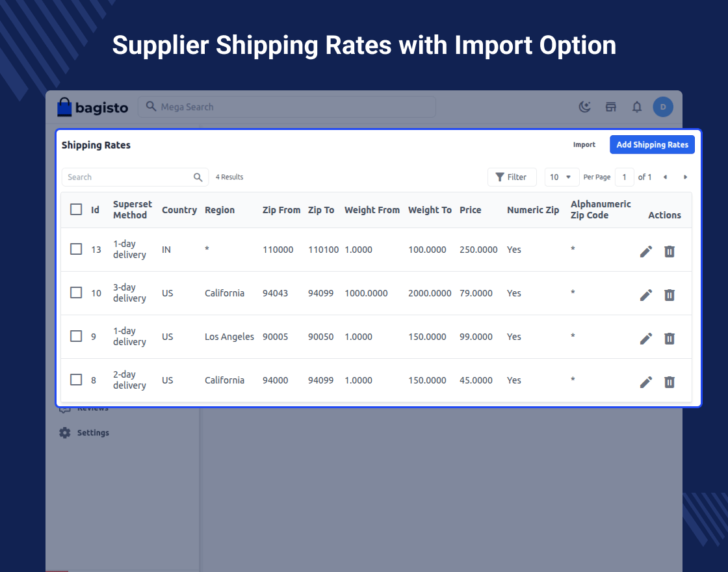Delete shipping rate Id 10
The image size is (728, 572).
[x=669, y=295]
